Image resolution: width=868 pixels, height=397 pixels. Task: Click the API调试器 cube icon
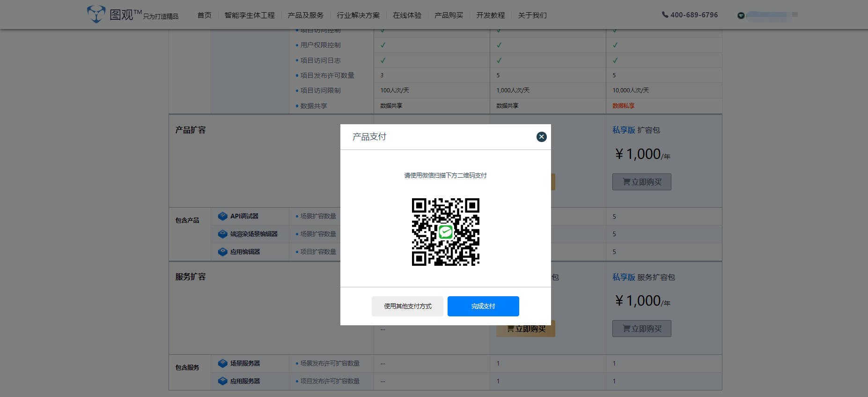pyautogui.click(x=223, y=216)
